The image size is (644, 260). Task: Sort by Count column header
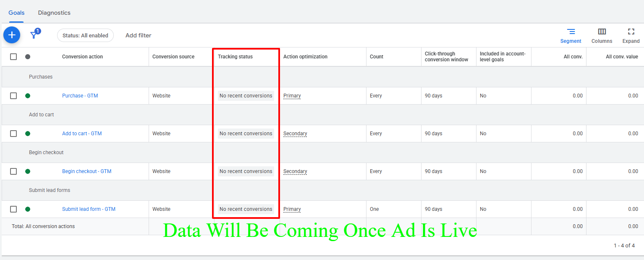pos(377,57)
